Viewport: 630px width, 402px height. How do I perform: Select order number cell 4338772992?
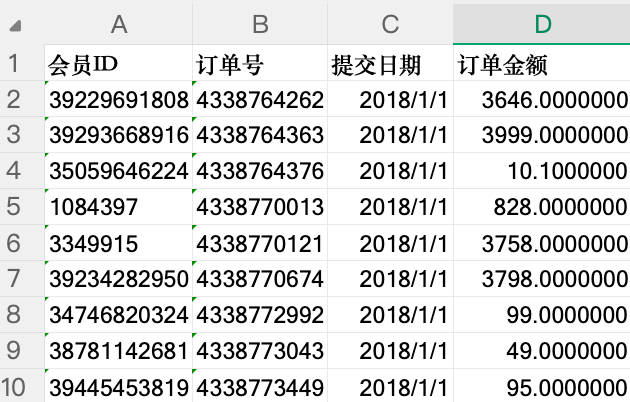[x=260, y=314]
